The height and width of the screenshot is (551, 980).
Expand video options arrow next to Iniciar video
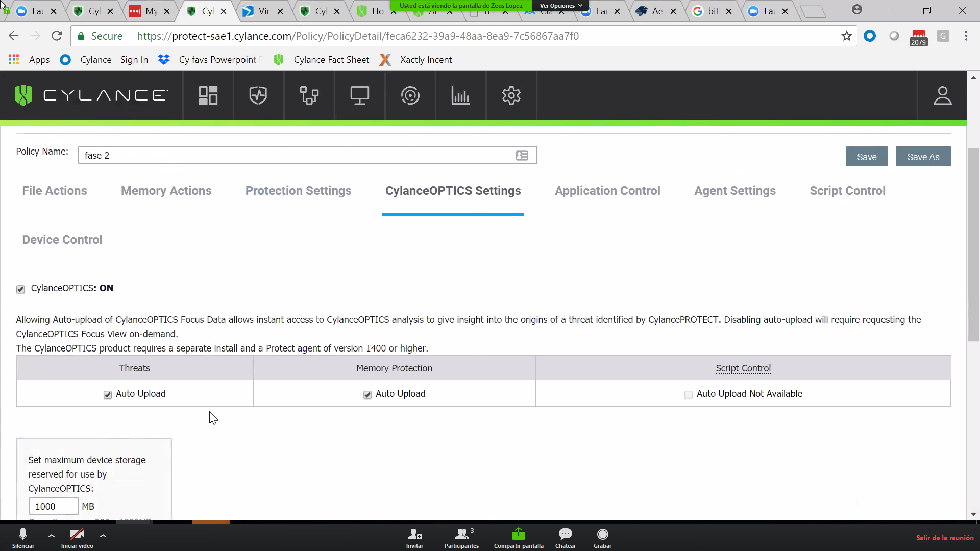click(103, 536)
